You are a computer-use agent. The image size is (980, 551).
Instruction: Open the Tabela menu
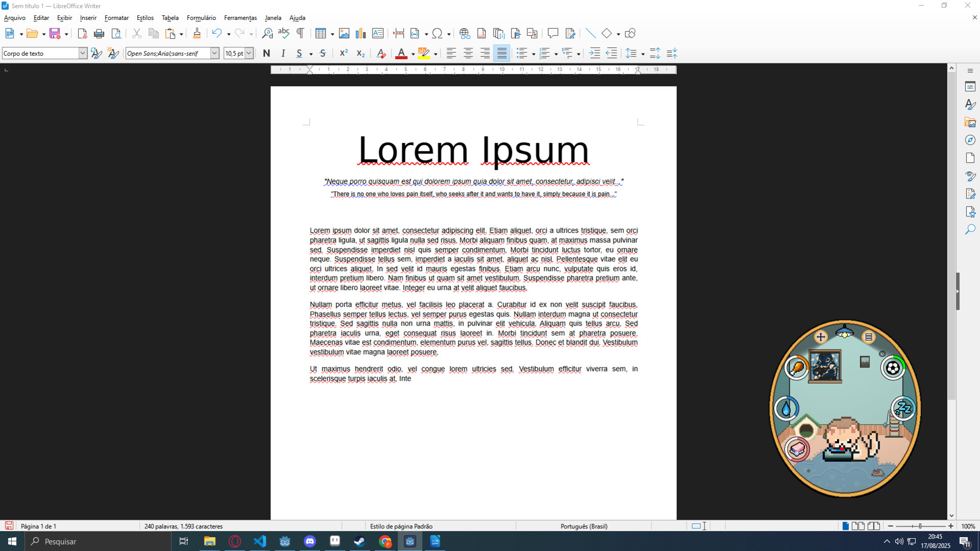point(170,18)
